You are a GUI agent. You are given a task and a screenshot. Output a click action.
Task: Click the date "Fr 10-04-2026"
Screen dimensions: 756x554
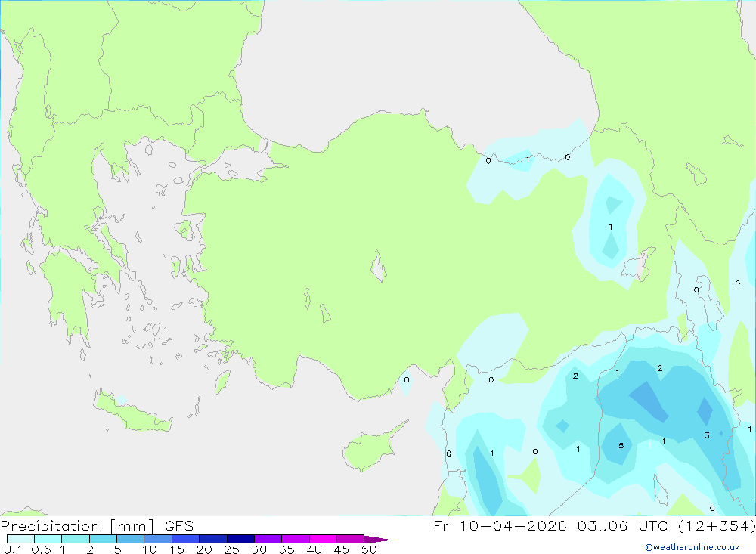click(x=500, y=525)
